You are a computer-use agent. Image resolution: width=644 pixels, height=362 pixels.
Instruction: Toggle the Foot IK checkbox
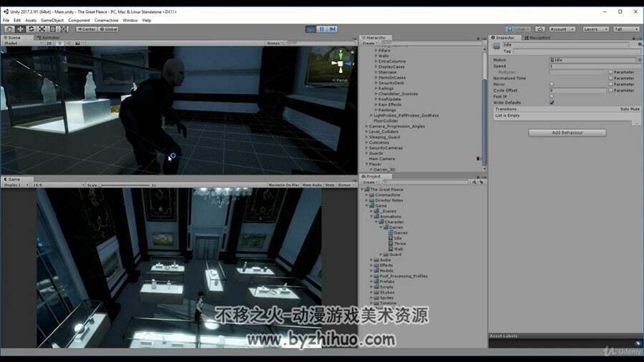pos(552,97)
